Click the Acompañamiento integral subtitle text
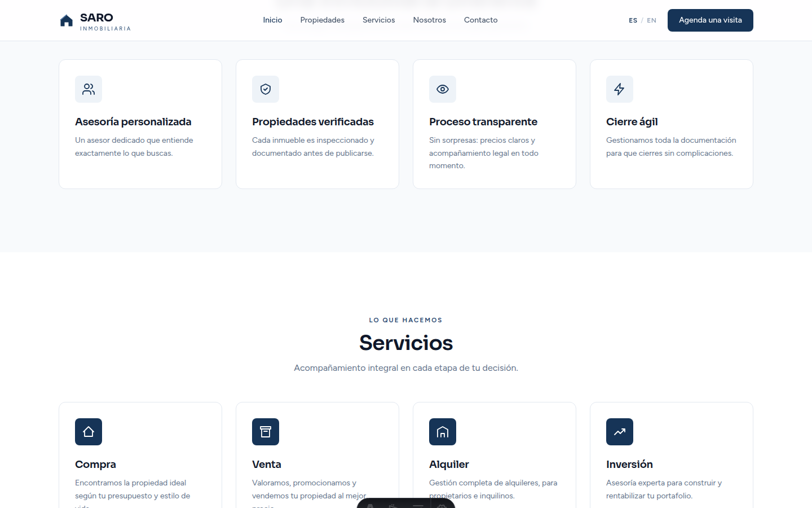Viewport: 812px width, 508px height. pos(406,368)
